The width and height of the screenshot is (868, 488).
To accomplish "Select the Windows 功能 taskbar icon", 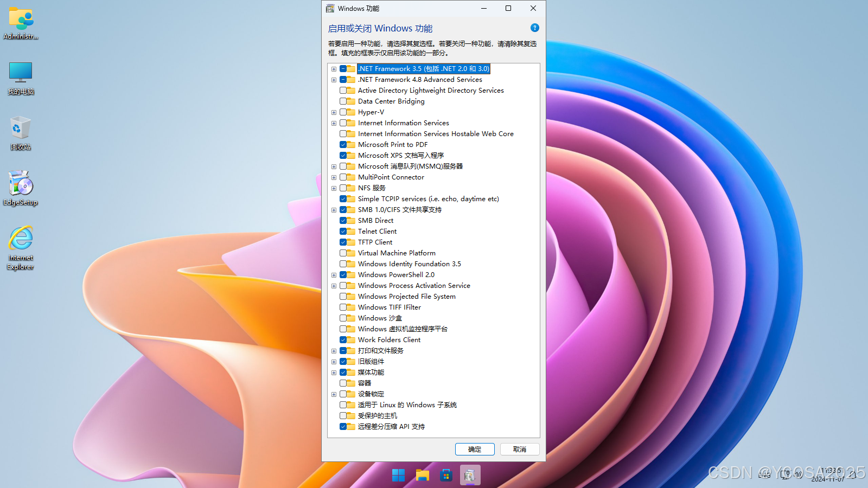I will (470, 476).
